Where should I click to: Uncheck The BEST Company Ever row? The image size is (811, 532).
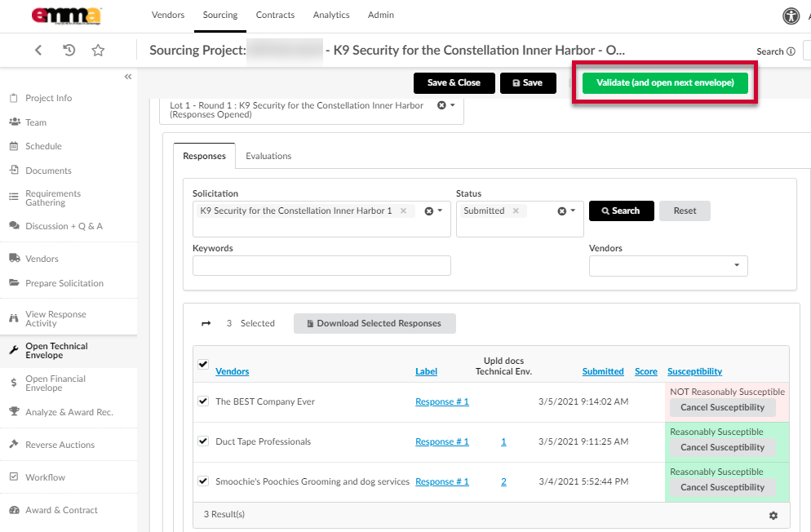point(203,401)
